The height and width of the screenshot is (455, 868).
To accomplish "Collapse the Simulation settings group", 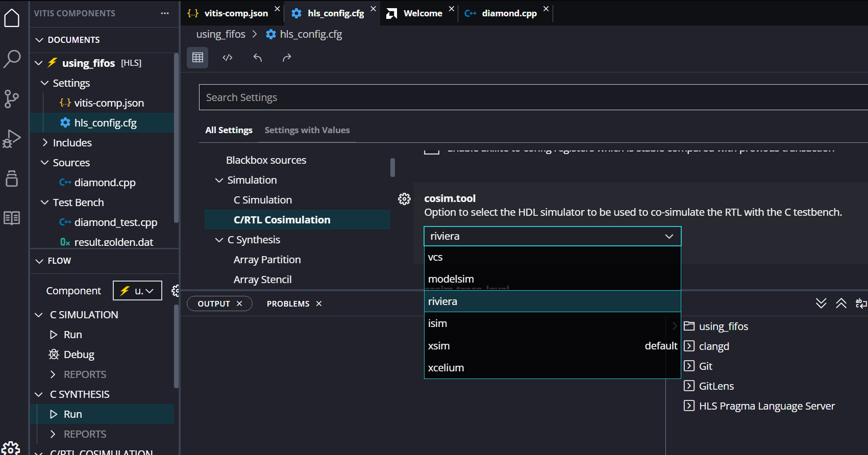I will pyautogui.click(x=219, y=180).
